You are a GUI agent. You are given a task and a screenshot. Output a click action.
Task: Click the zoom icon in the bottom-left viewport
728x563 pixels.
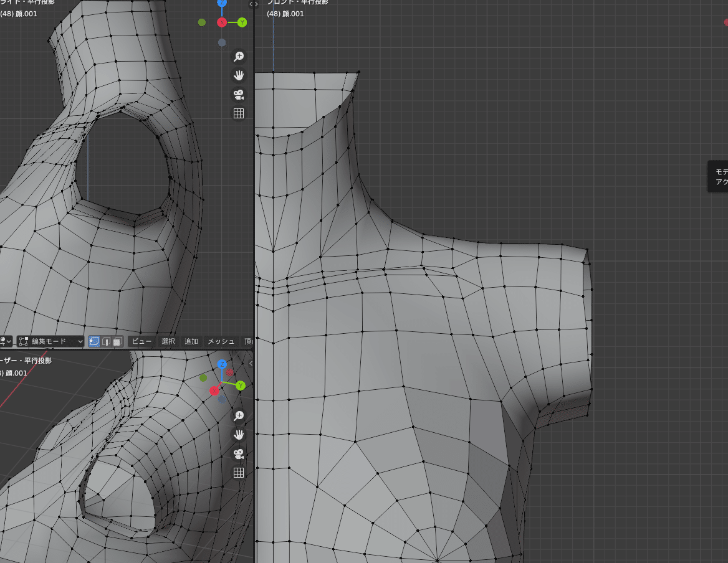239,415
